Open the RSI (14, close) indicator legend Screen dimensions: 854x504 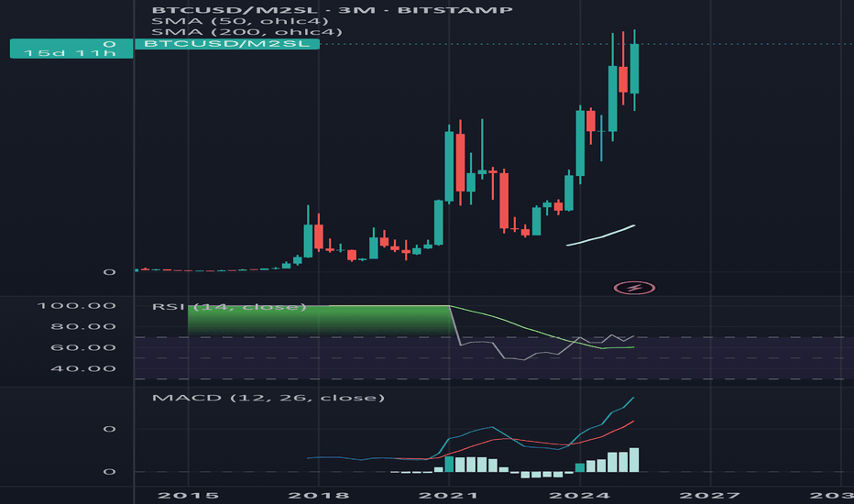click(x=229, y=307)
